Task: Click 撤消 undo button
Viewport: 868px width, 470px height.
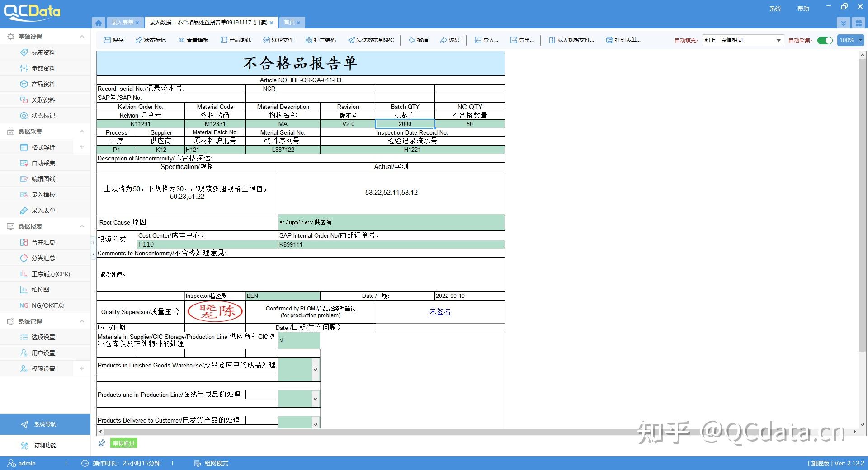Action: click(x=418, y=40)
